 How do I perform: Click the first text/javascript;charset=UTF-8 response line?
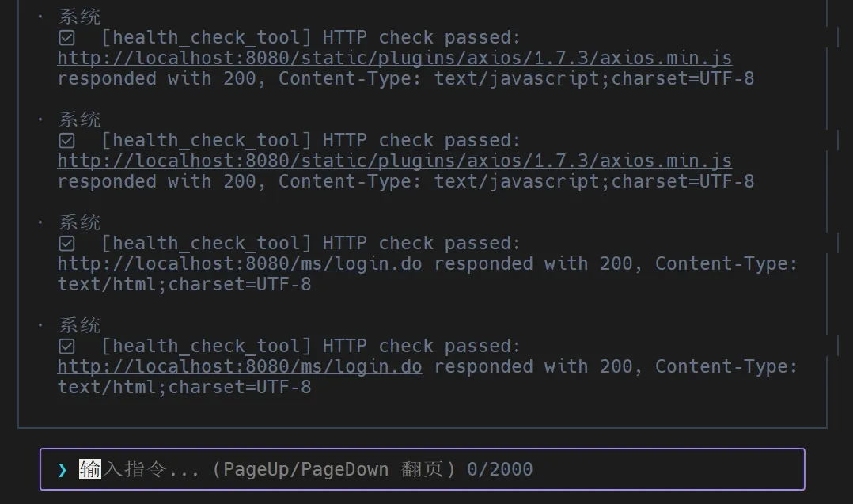[x=406, y=79]
